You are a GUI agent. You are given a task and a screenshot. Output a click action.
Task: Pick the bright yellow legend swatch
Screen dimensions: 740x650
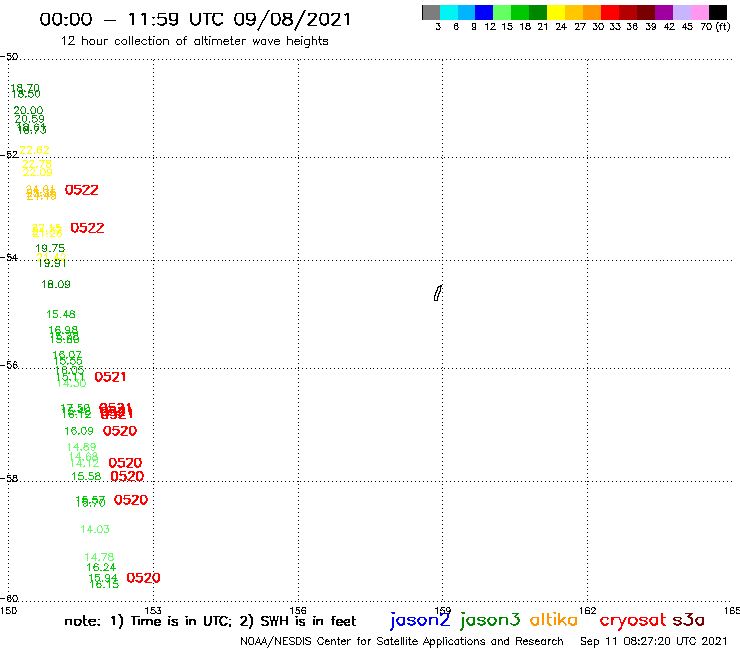(x=556, y=12)
